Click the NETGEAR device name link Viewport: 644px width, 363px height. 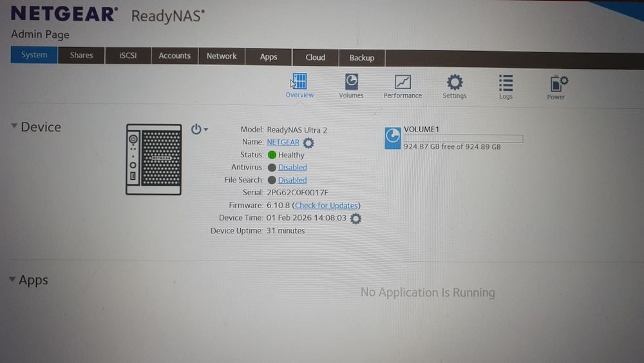pos(283,142)
